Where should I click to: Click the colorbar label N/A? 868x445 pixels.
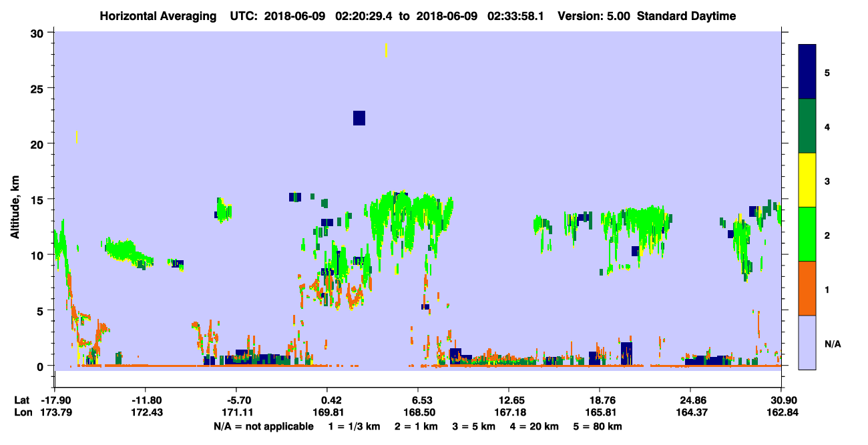pos(833,344)
